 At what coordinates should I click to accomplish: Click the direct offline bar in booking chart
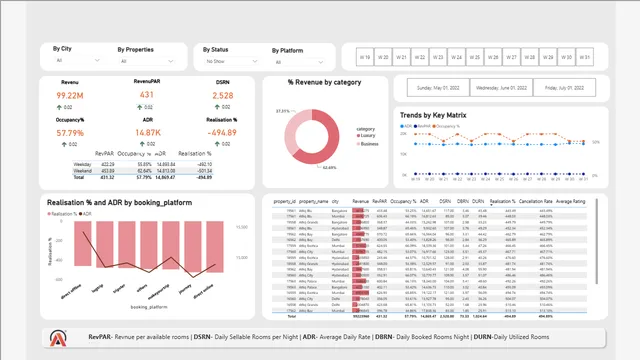coord(83,244)
